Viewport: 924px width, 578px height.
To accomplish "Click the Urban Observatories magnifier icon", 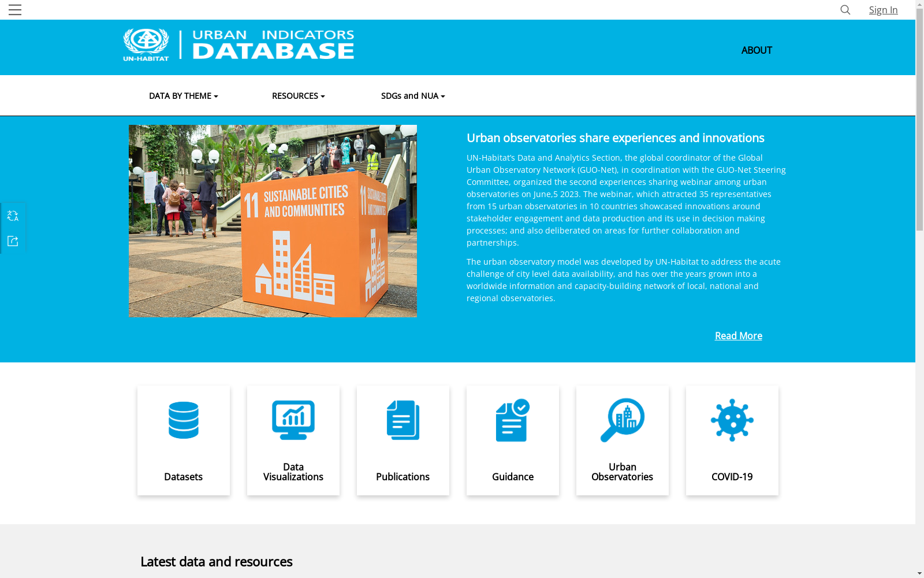I will point(623,420).
